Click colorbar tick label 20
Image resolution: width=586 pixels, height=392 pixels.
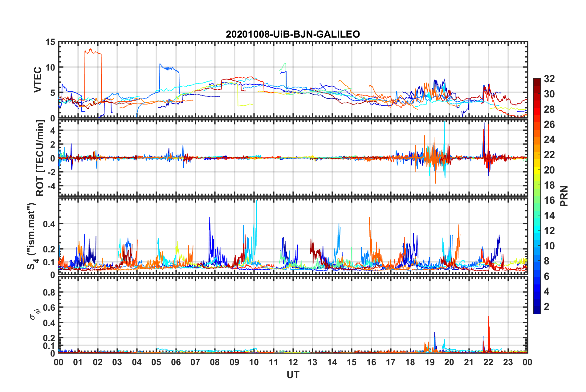tap(549, 170)
